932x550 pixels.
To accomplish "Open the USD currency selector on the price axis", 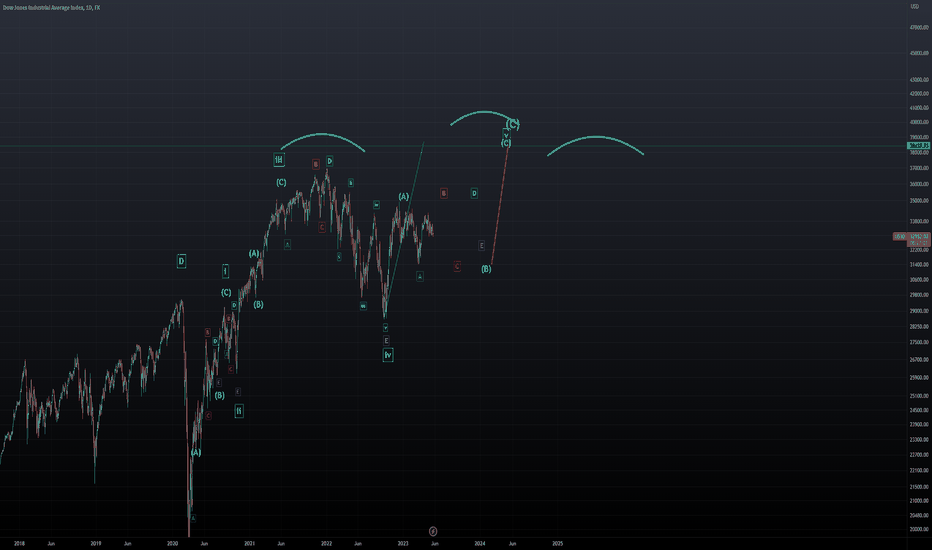I will coord(915,7).
